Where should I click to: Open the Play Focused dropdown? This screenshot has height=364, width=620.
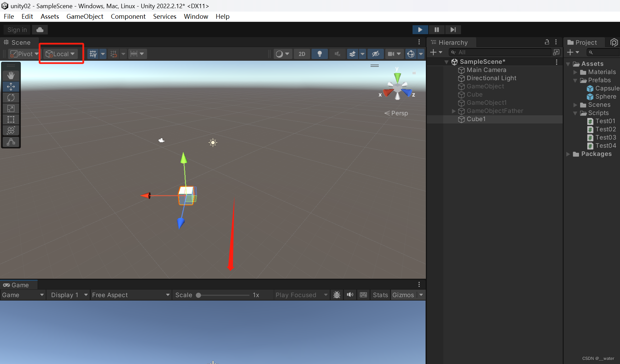tap(302, 295)
